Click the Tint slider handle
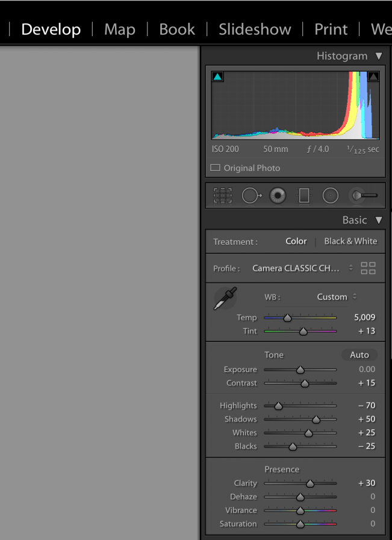Viewport: 392px width, 540px height. click(303, 332)
